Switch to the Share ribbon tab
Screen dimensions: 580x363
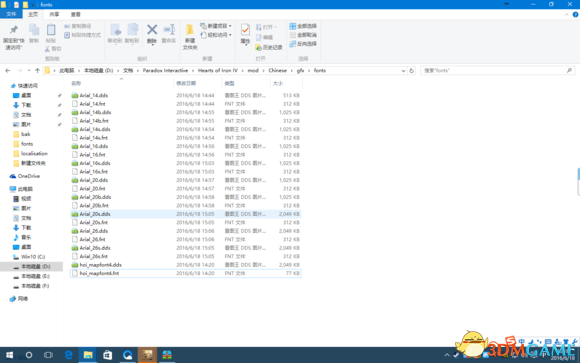[x=54, y=14]
